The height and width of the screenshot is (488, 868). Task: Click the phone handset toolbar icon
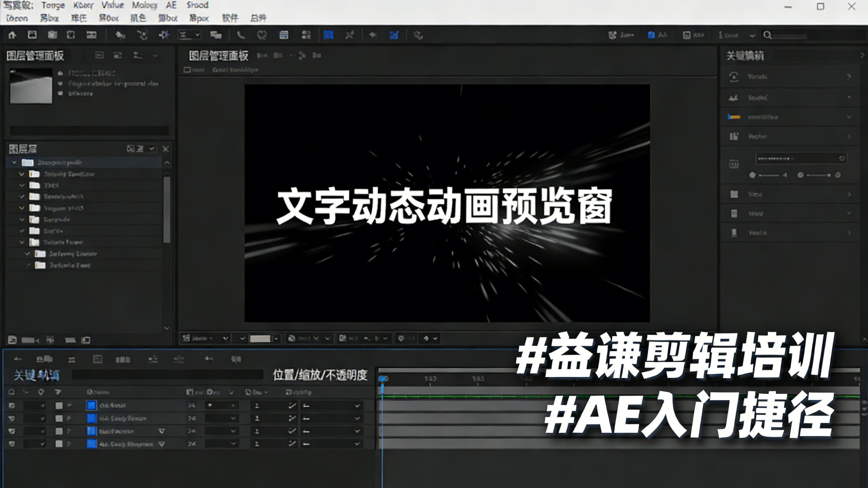[241, 35]
